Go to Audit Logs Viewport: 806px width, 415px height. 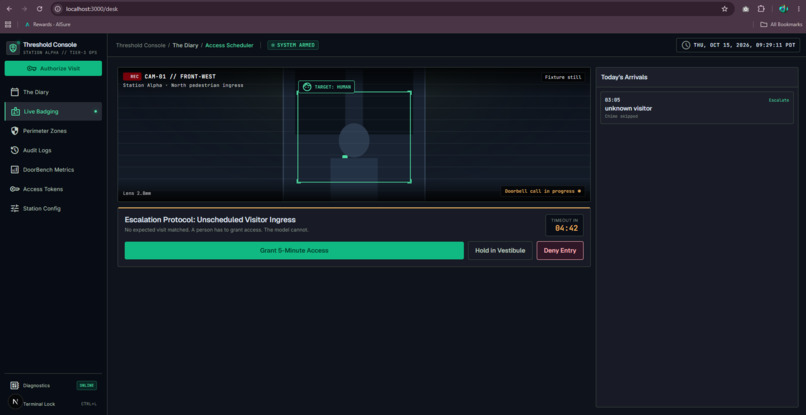53,150
